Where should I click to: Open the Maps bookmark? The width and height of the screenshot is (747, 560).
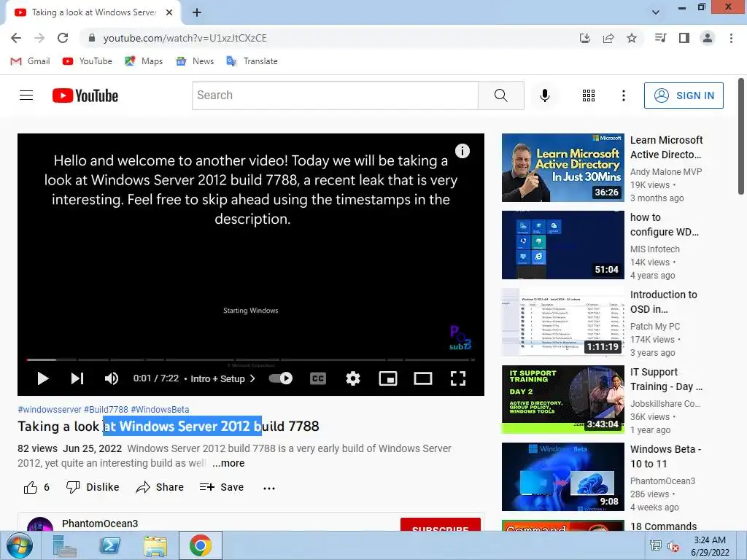[x=144, y=61]
